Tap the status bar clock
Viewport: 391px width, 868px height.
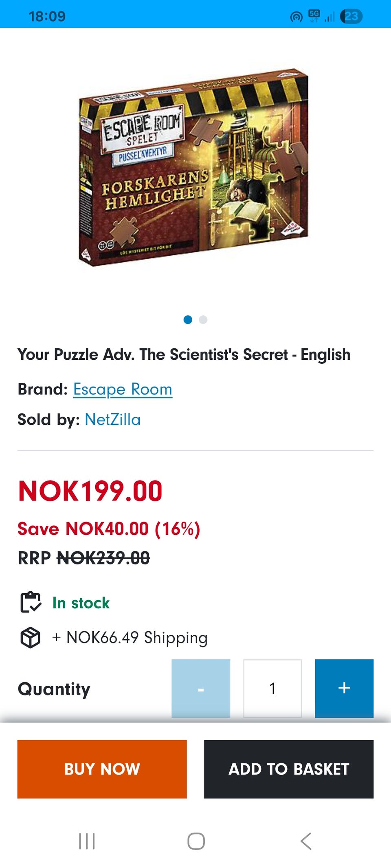point(47,16)
